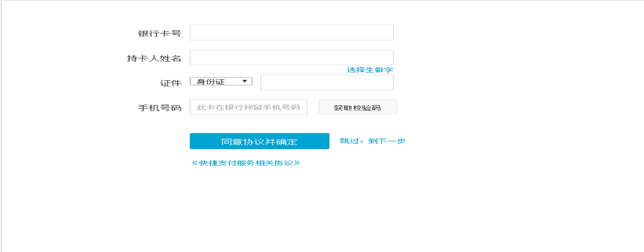Click the ID number field beside 身份证
Image resolution: width=644 pixels, height=252 pixels.
point(327,82)
